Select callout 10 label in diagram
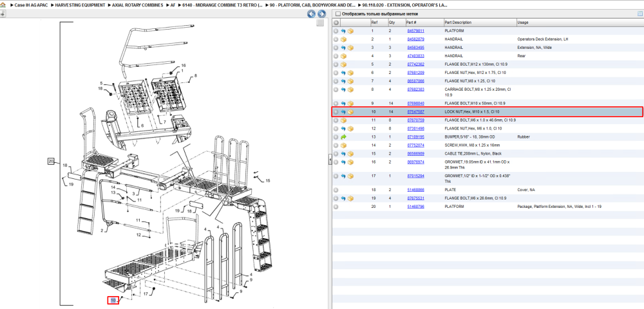Screen dimensions: 644x309 pyautogui.click(x=113, y=301)
